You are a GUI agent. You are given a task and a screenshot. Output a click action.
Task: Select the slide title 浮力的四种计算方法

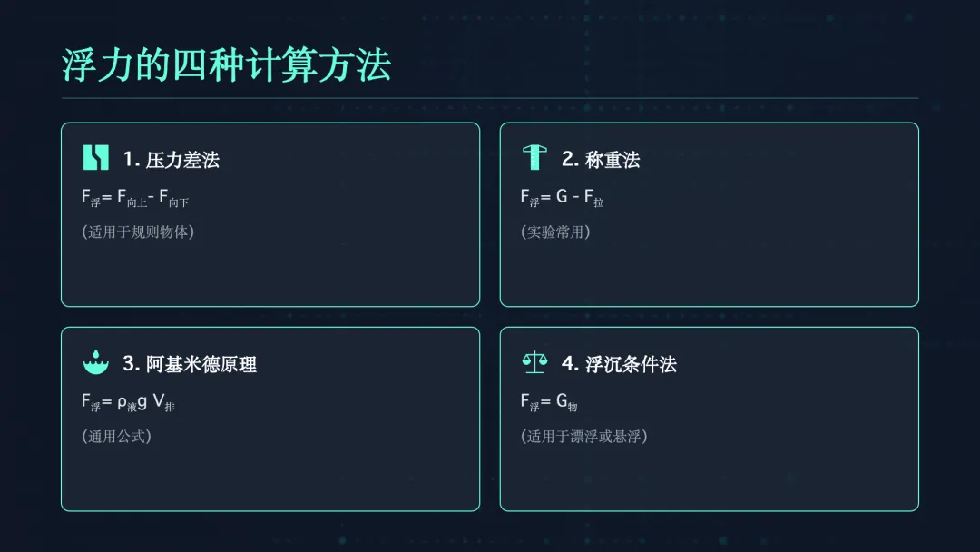[x=226, y=65]
